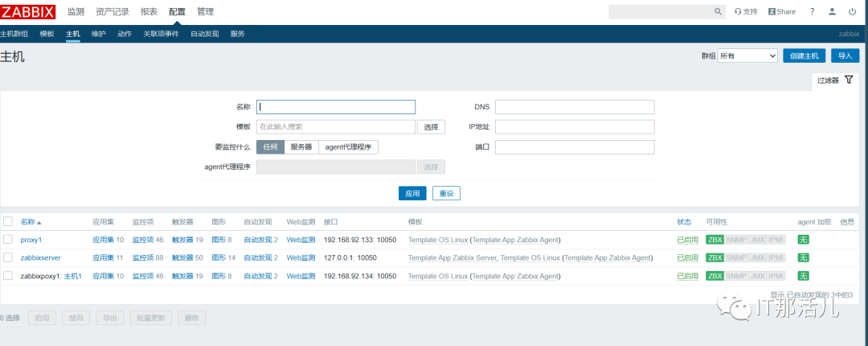Go to 主机群组 submenu
The image size is (868, 346).
click(14, 34)
